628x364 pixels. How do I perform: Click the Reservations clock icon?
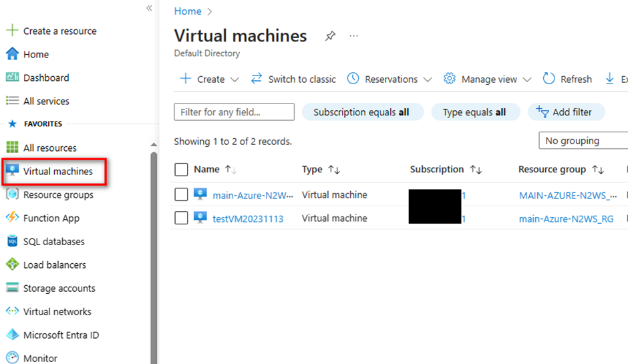tap(353, 79)
